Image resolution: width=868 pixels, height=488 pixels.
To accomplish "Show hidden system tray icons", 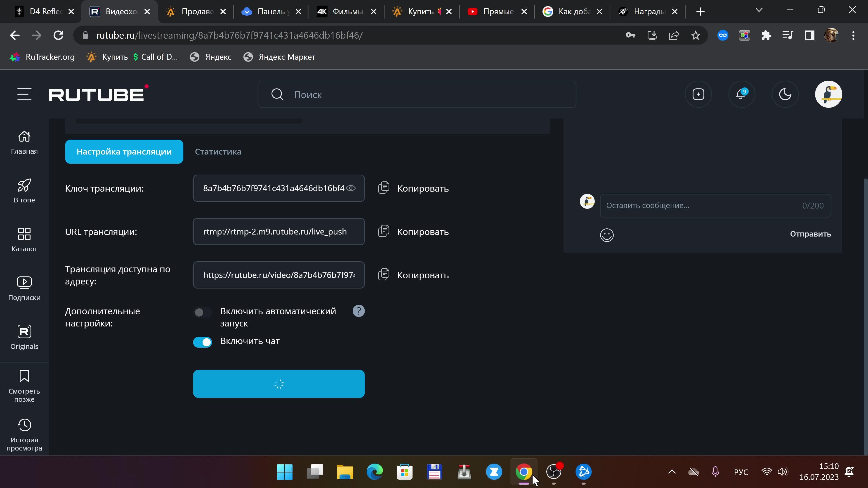I will 672,472.
